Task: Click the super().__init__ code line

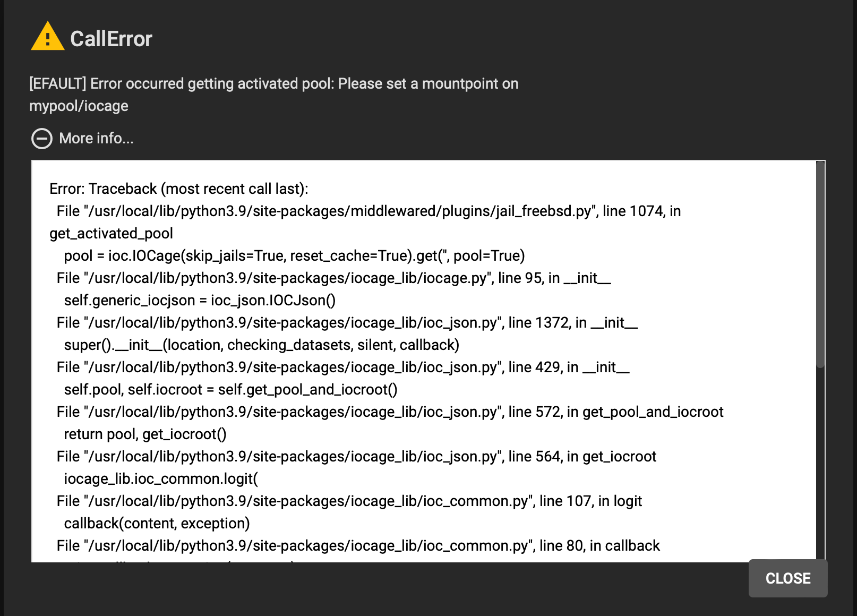Action: pos(261,345)
